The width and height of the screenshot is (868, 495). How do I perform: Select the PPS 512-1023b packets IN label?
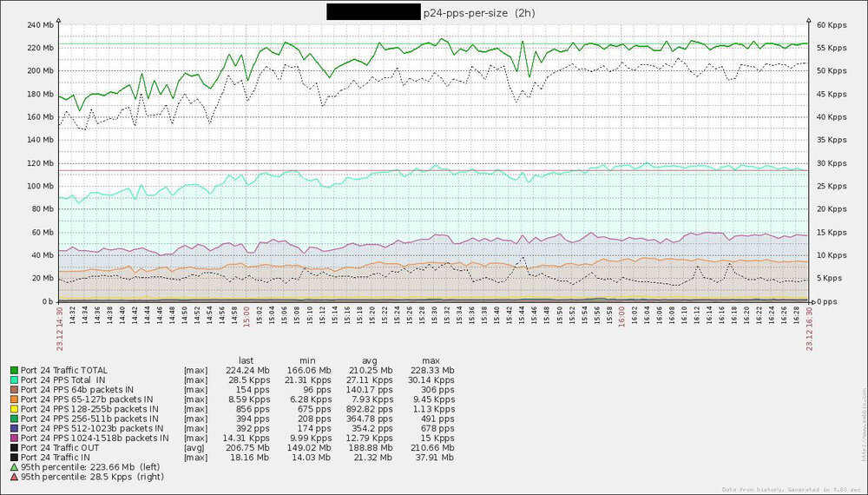pos(93,428)
